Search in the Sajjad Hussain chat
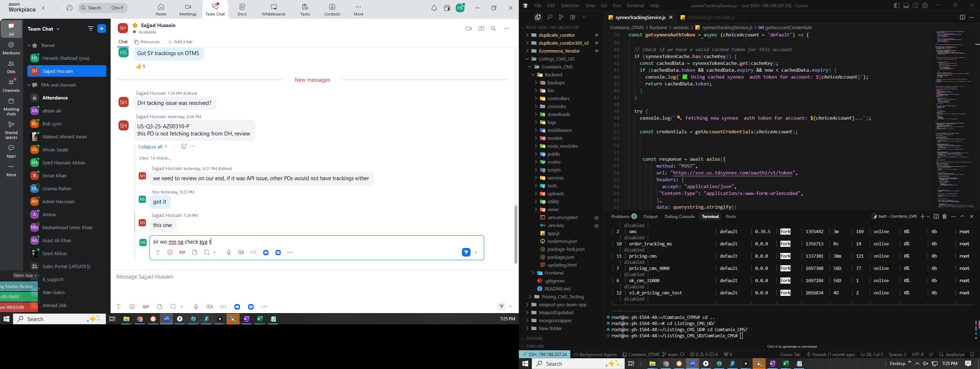The height and width of the screenshot is (369, 980). click(x=494, y=29)
